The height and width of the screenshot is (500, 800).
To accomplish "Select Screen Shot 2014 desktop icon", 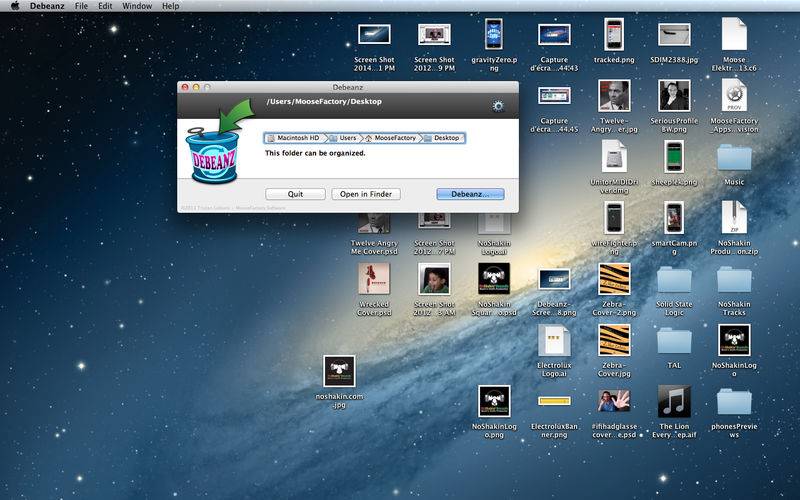I will [x=374, y=35].
